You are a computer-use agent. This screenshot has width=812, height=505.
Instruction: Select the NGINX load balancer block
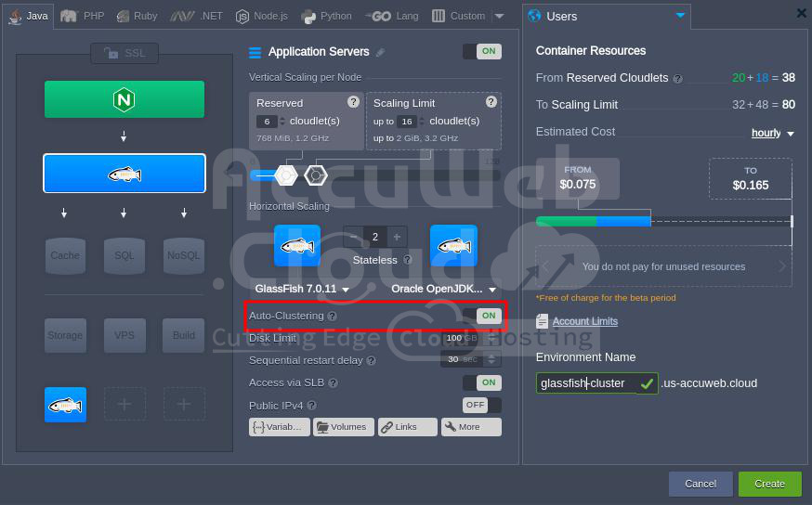(x=124, y=98)
